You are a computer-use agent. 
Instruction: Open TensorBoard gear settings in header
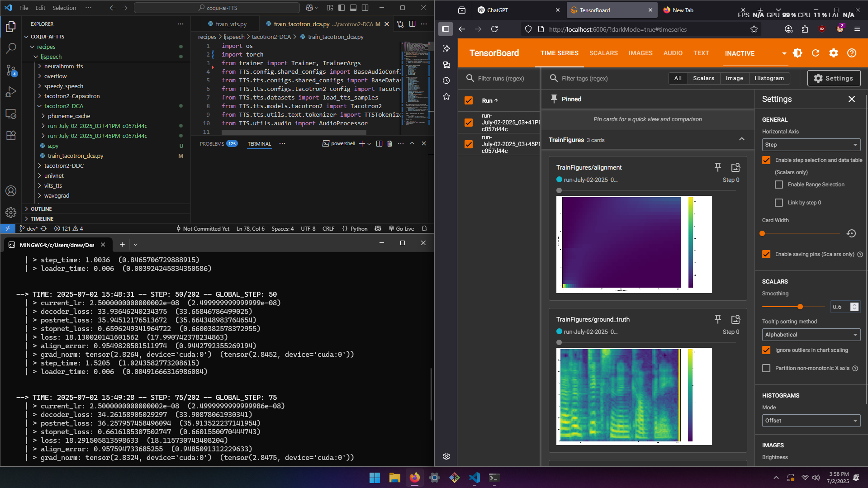click(x=834, y=53)
